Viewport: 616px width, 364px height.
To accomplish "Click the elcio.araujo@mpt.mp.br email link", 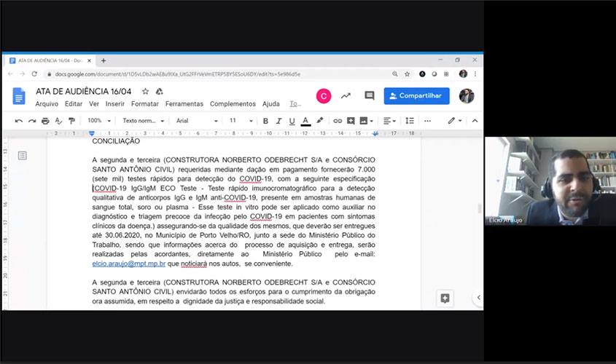I will 128,263.
